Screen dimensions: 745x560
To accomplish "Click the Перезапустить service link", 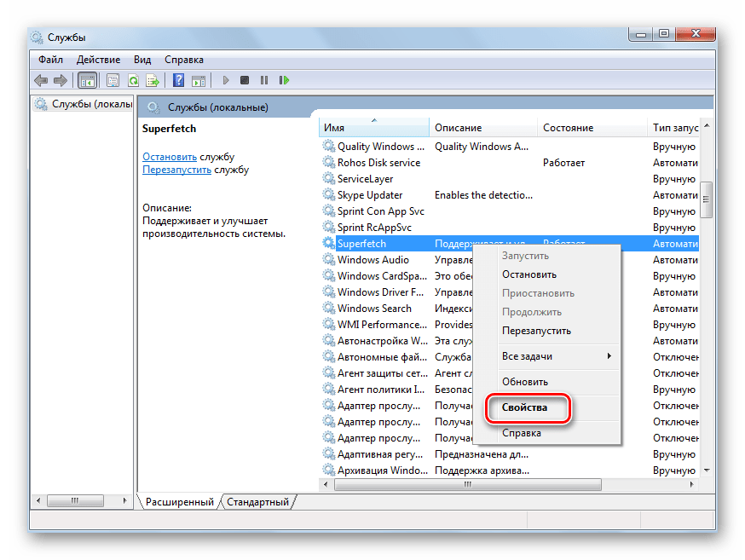I will point(176,170).
